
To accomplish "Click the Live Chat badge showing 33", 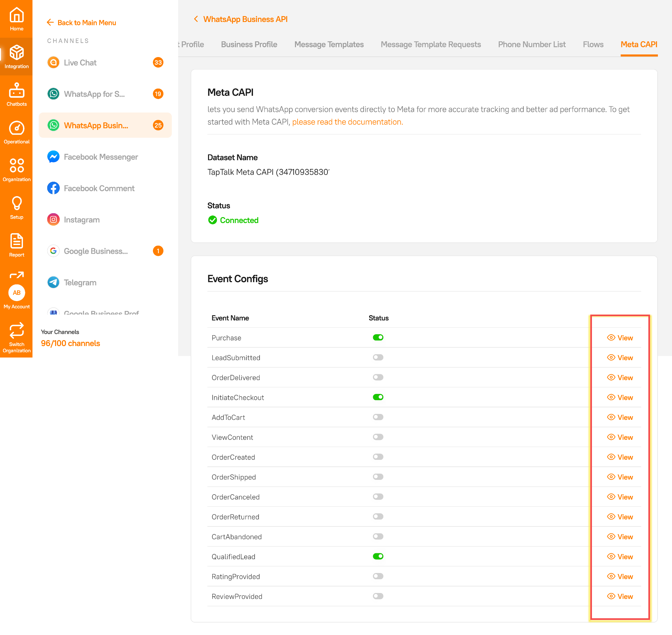I will [x=158, y=63].
